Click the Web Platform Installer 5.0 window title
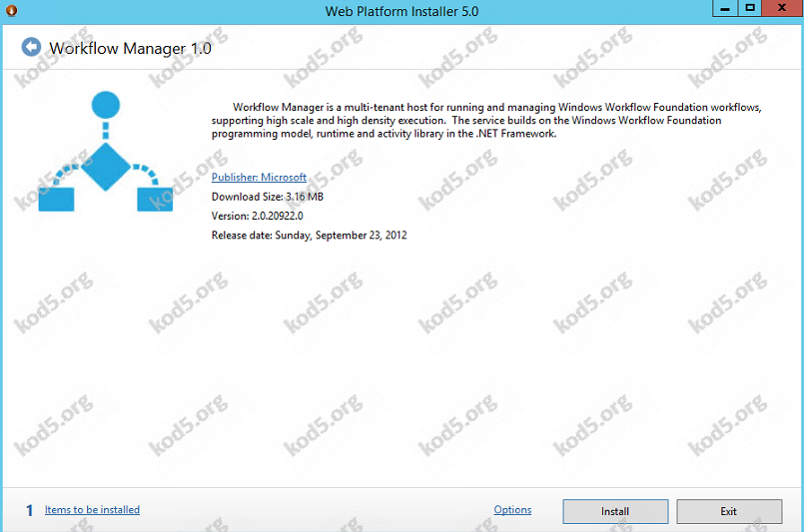Image resolution: width=804 pixels, height=532 pixels. 402,11
